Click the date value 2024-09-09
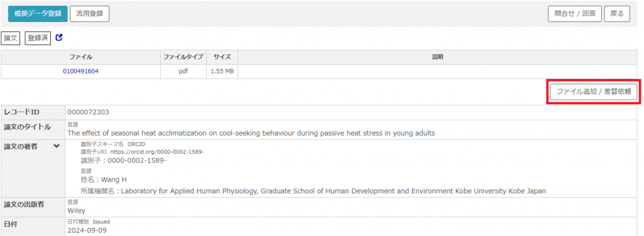 pos(87,230)
